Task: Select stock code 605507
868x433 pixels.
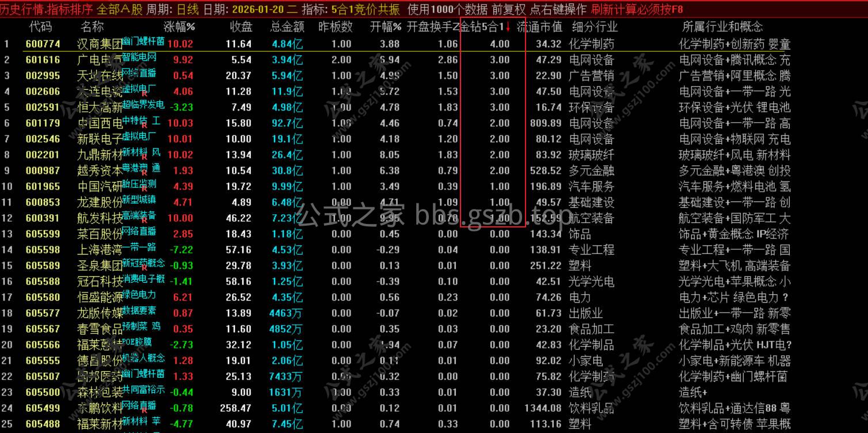Action: 43,377
